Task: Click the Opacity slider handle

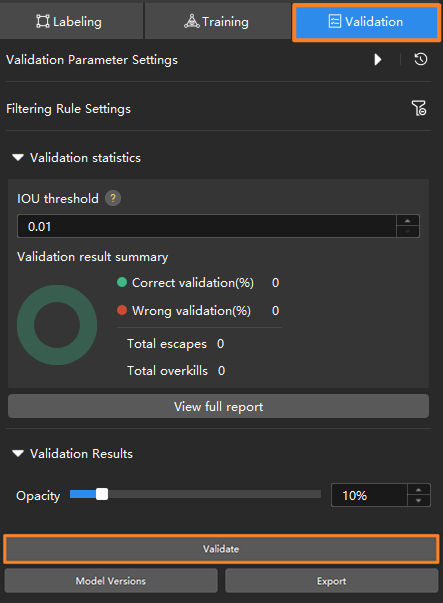Action: 102,494
